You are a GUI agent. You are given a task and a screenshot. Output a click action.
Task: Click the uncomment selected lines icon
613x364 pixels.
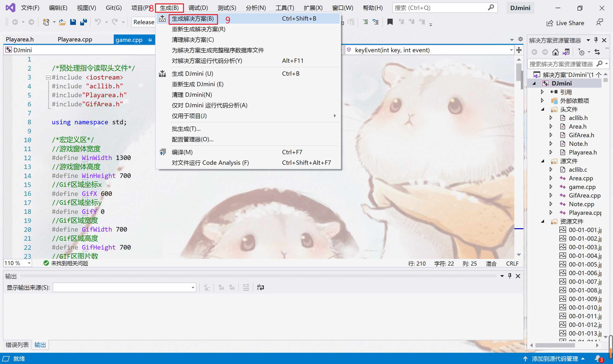click(376, 22)
